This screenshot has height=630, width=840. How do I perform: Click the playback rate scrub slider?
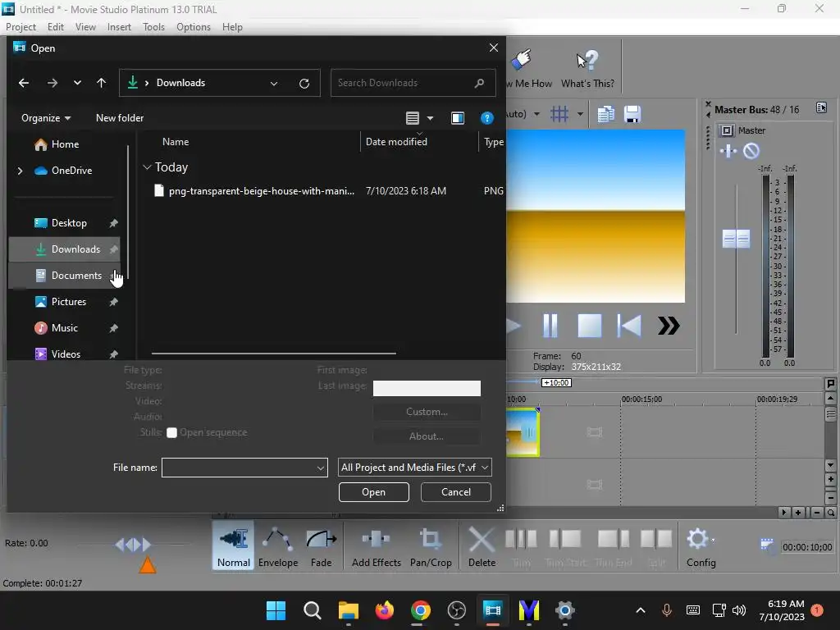click(133, 546)
